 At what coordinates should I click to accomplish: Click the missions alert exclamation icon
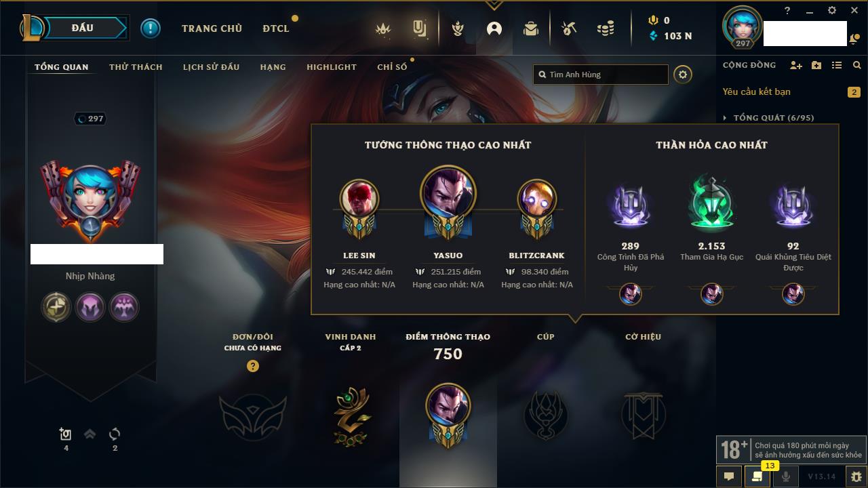pos(151,28)
